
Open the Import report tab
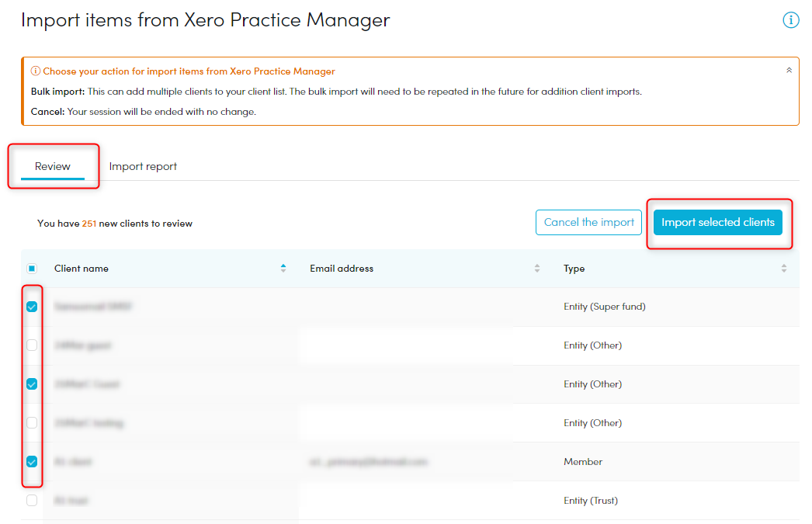[143, 166]
